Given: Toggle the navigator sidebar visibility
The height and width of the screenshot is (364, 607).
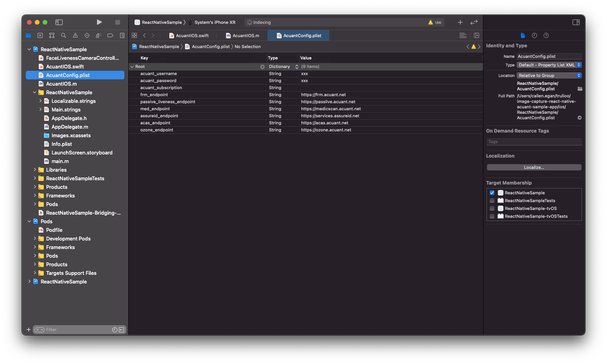Looking at the screenshot, I should 59,22.
